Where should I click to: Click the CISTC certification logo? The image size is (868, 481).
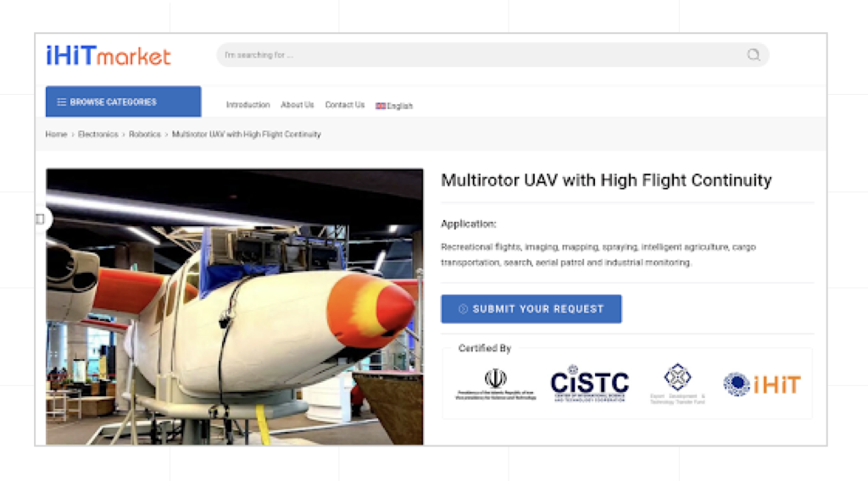point(590,383)
